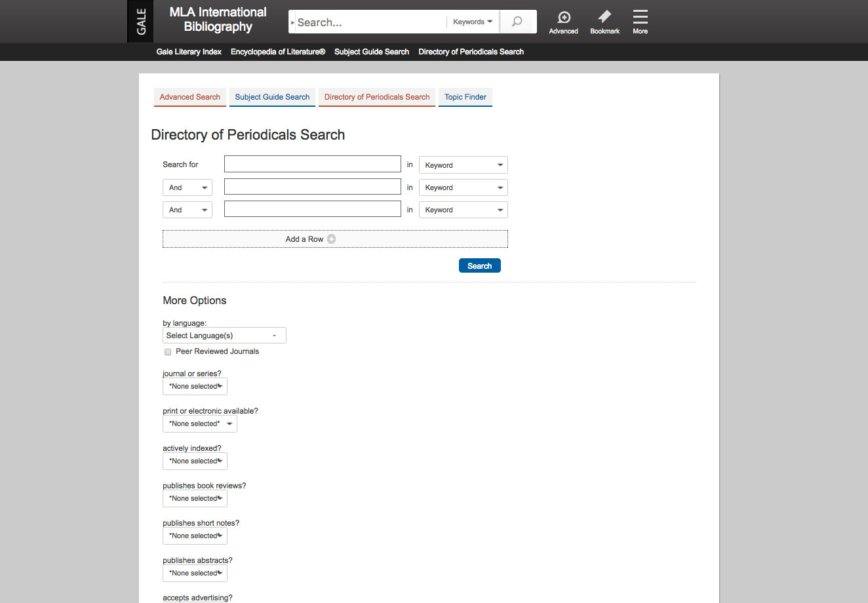Screen dimensions: 868x603
Task: Toggle the Peer Reviewed Journals checkbox
Action: pos(168,352)
